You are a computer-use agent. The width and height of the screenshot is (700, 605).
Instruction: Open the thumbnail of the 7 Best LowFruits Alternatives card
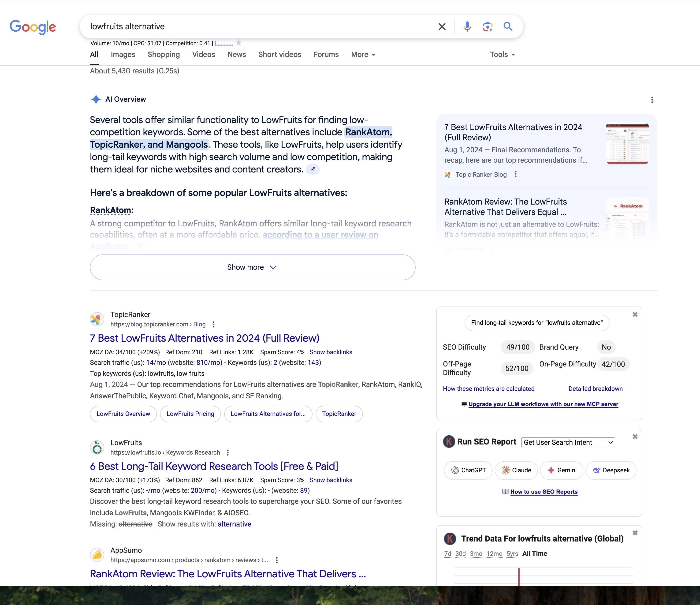pos(627,144)
